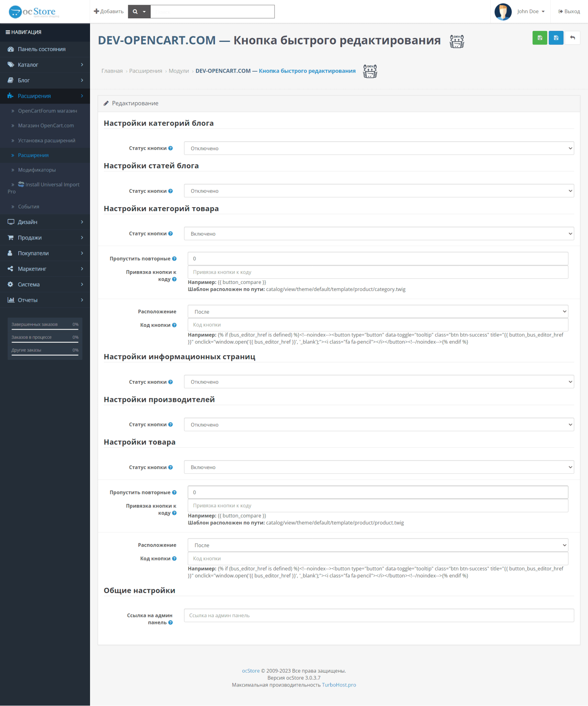Viewport: 588px width, 706px height.
Task: Open search type dropdown caret
Action: click(x=144, y=12)
